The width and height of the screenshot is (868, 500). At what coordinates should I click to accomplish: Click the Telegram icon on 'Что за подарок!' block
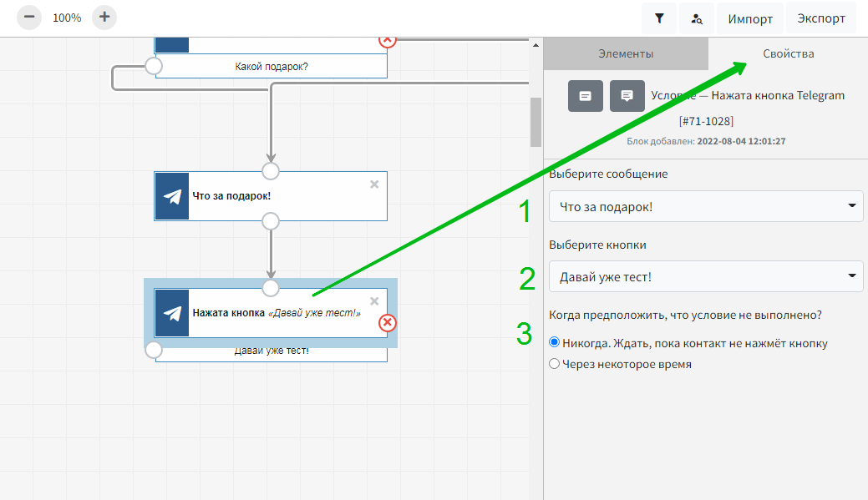[172, 196]
